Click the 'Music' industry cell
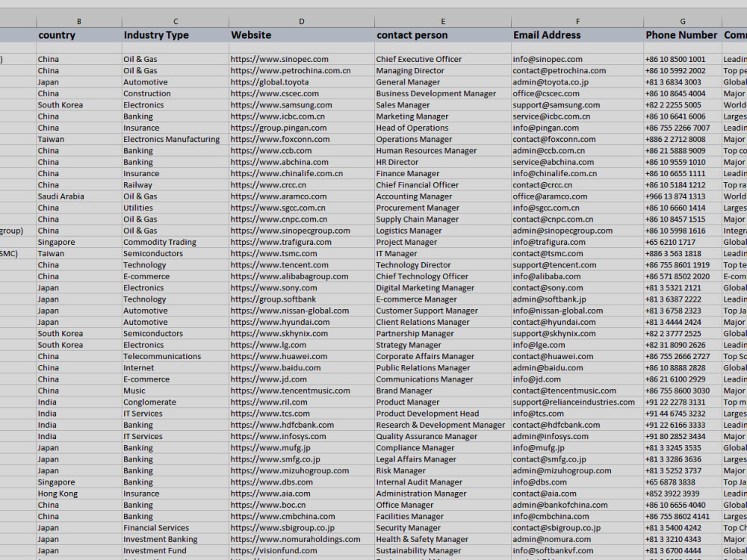Screen dimensions: 747x560 coord(176,391)
